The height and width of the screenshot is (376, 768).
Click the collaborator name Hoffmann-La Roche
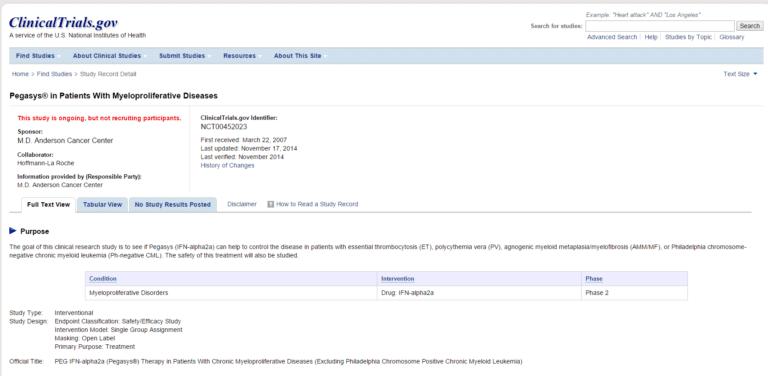(x=46, y=163)
